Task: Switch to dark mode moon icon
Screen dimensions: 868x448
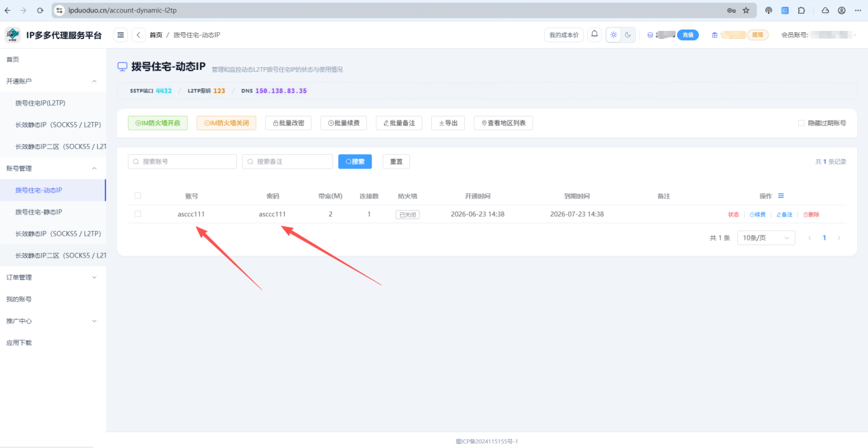Action: pos(628,35)
